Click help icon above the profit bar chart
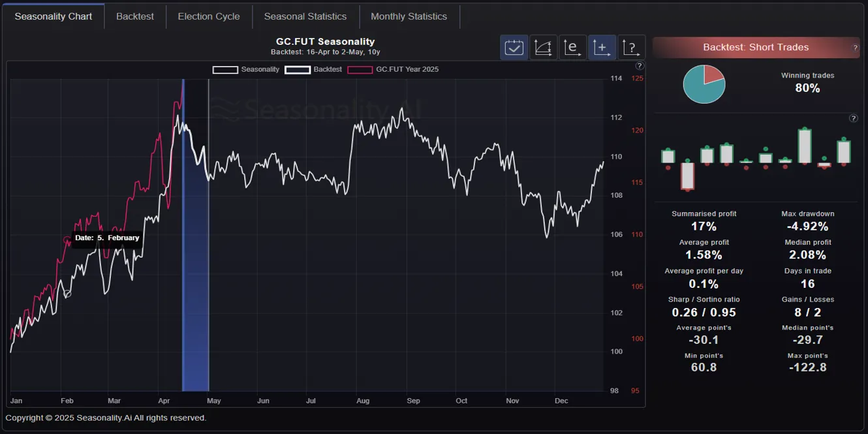Viewport: 868px width, 434px height. [x=853, y=118]
